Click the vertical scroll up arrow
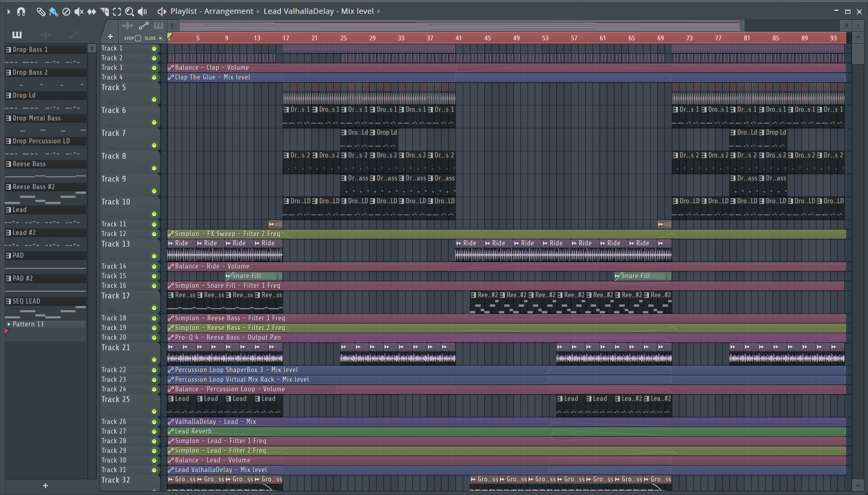 pos(858,37)
